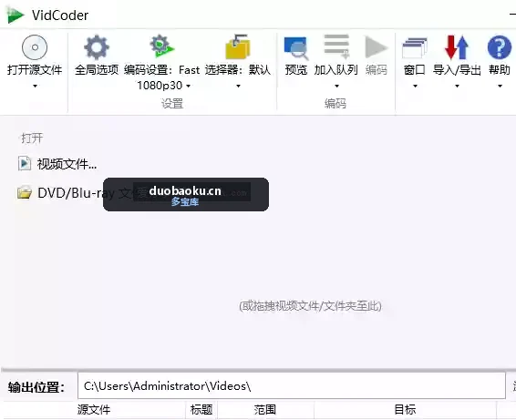This screenshot has height=420, width=516.
Task: Expand the 帮助 dropdown arrow
Action: (x=500, y=87)
